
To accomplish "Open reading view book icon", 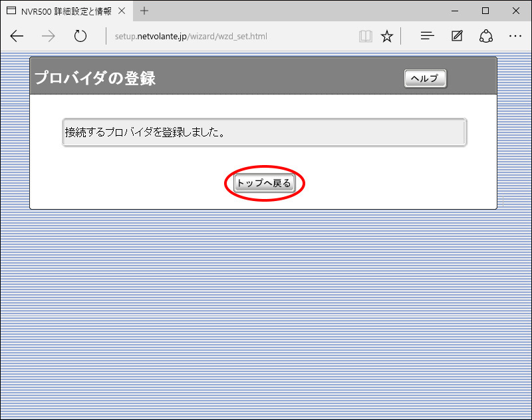I will pos(365,36).
